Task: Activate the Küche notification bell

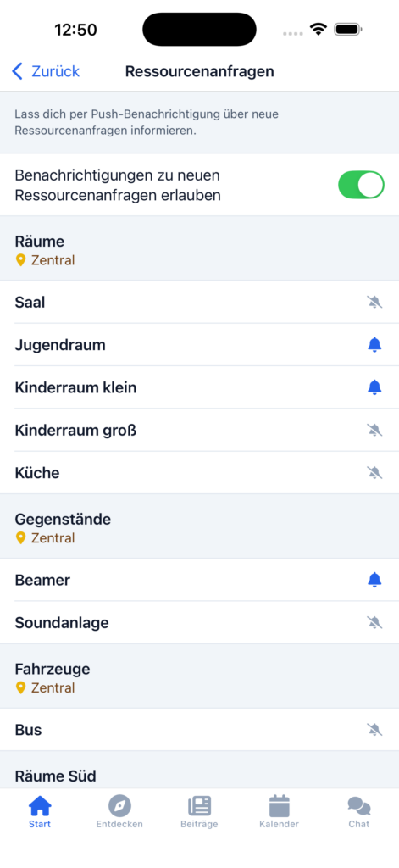Action: [374, 472]
